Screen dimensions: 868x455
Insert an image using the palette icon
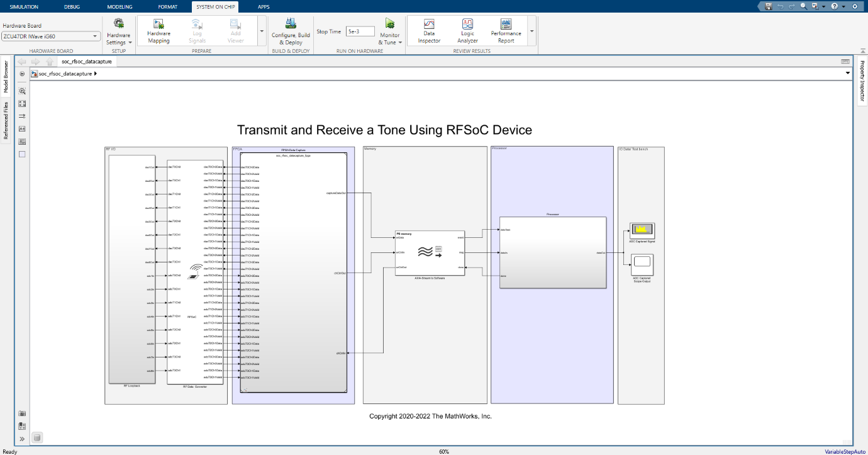point(22,142)
